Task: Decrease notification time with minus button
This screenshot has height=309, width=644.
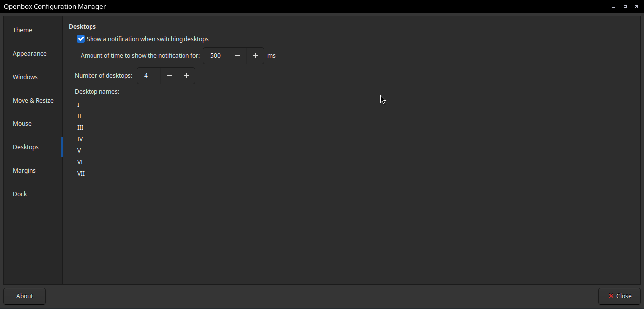Action: point(238,56)
